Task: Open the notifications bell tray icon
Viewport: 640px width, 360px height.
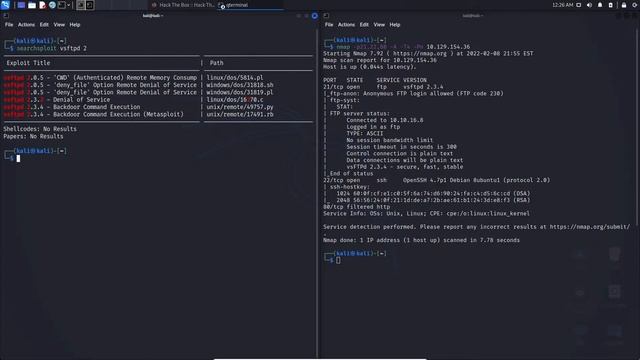Action: click(x=600, y=5)
